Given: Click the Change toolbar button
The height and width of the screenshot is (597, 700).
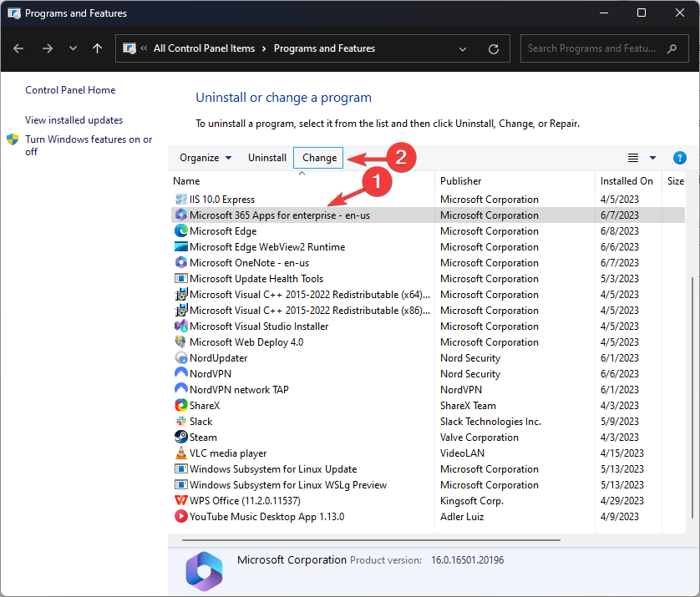Looking at the screenshot, I should pyautogui.click(x=318, y=158).
